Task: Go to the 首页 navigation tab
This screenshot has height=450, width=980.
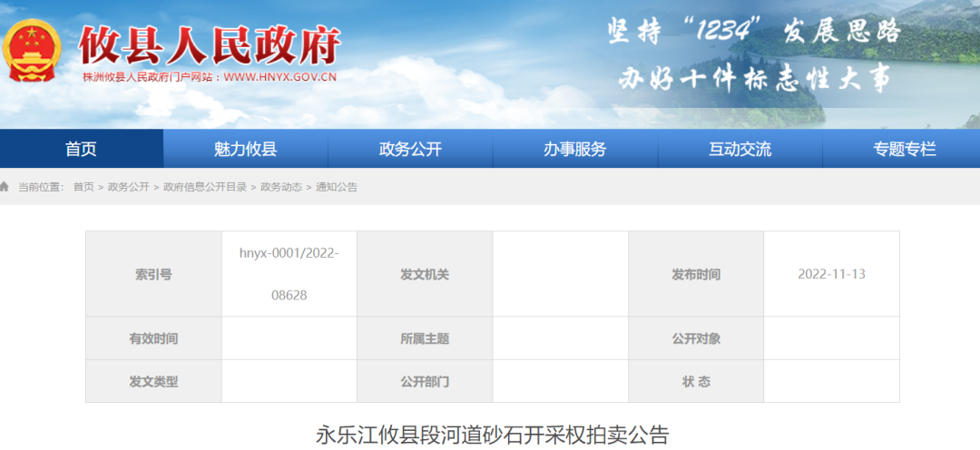Action: (x=82, y=150)
